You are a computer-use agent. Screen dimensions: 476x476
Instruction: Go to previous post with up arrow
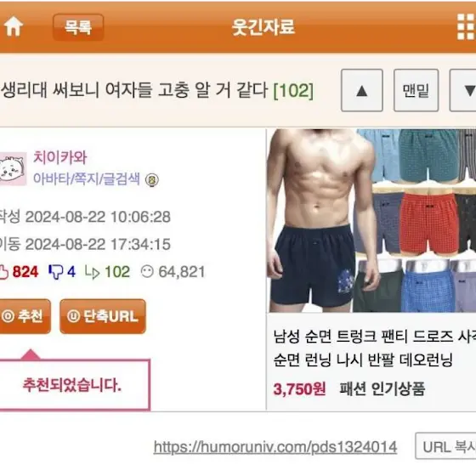361,90
